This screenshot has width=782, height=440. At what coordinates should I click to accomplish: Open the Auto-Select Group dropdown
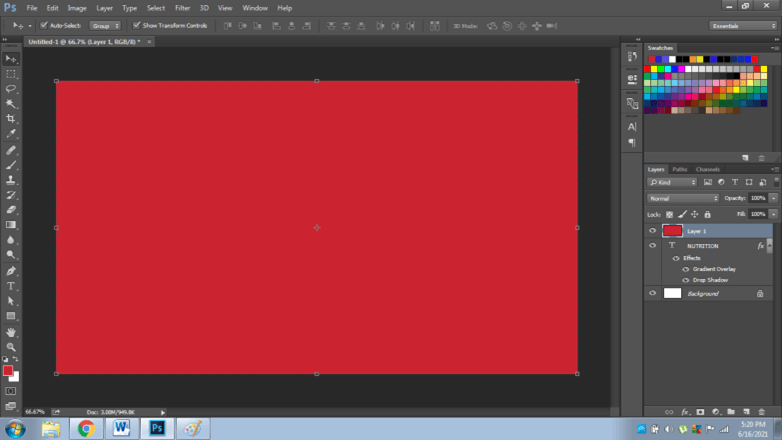pos(105,25)
